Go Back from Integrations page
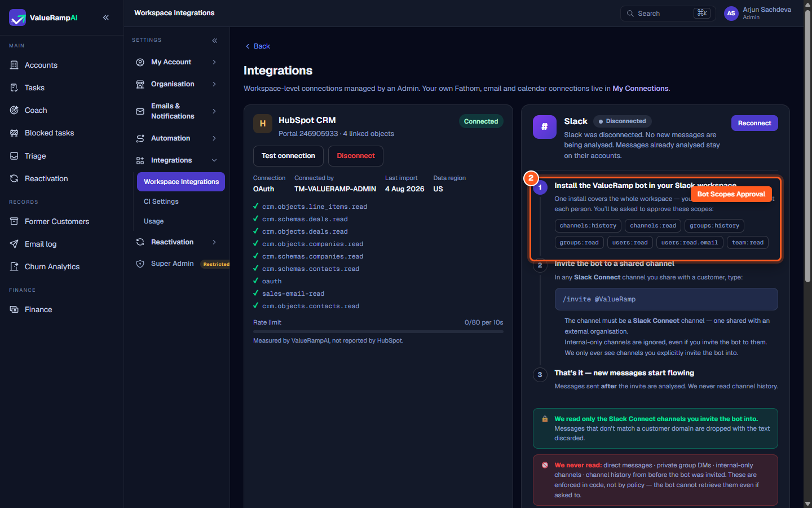Viewport: 812px width, 508px height. [x=258, y=46]
